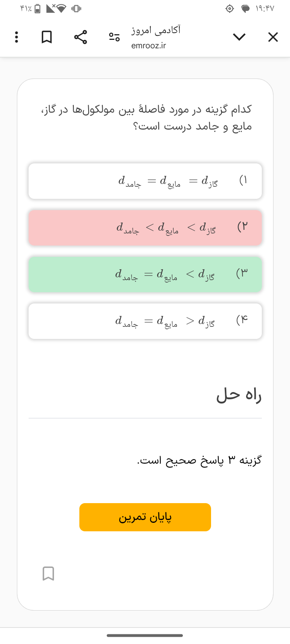Screen dimensions: 290x644
Task: Collapse the browser tab with down chevron
Action: (239, 37)
